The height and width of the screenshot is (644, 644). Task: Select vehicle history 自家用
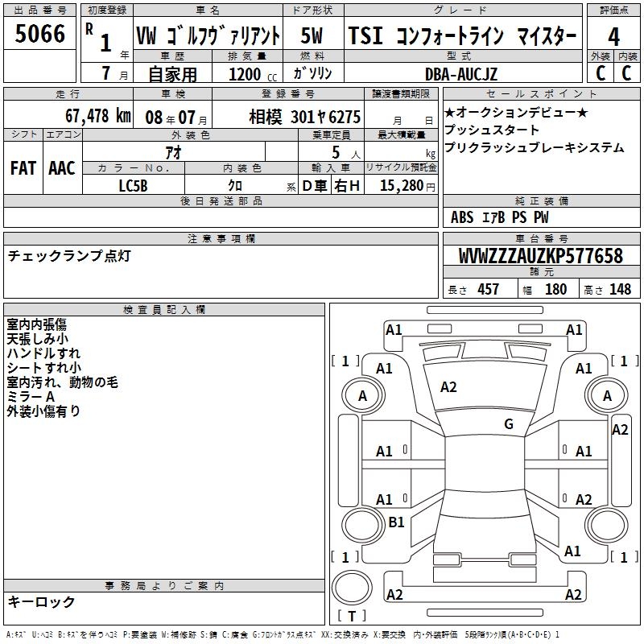(172, 74)
